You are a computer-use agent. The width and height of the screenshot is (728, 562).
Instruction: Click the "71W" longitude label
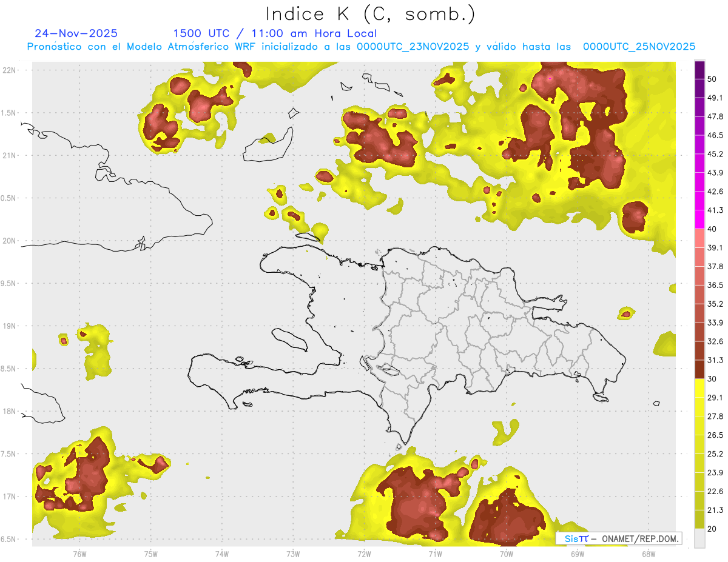[435, 554]
